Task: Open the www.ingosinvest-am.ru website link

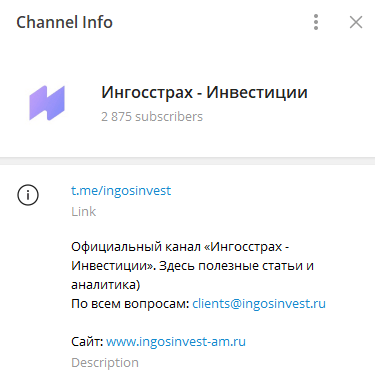Action: [x=176, y=342]
